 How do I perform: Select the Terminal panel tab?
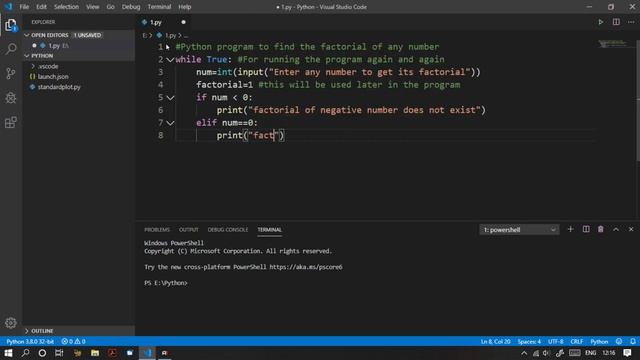click(269, 230)
